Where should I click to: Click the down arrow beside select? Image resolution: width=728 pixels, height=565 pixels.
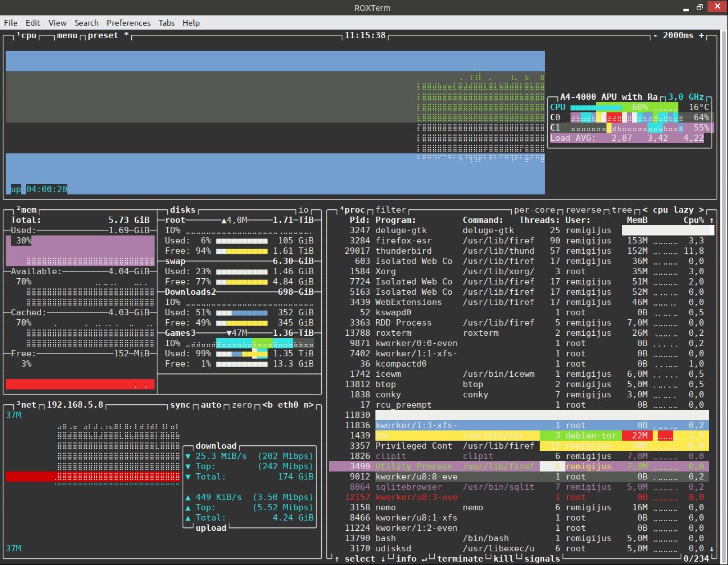pyautogui.click(x=383, y=559)
